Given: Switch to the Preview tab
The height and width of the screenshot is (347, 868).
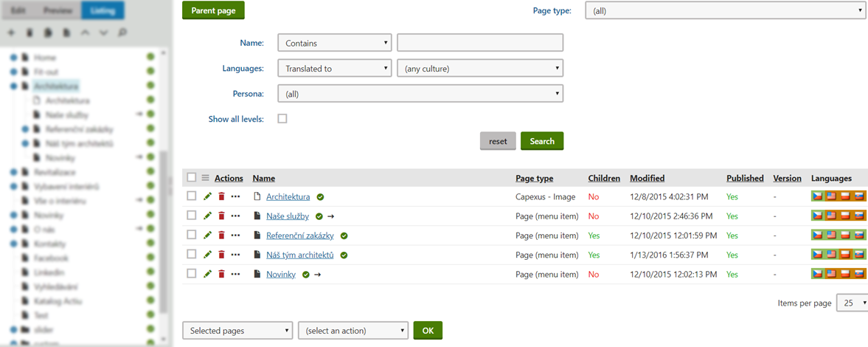Looking at the screenshot, I should [x=58, y=11].
